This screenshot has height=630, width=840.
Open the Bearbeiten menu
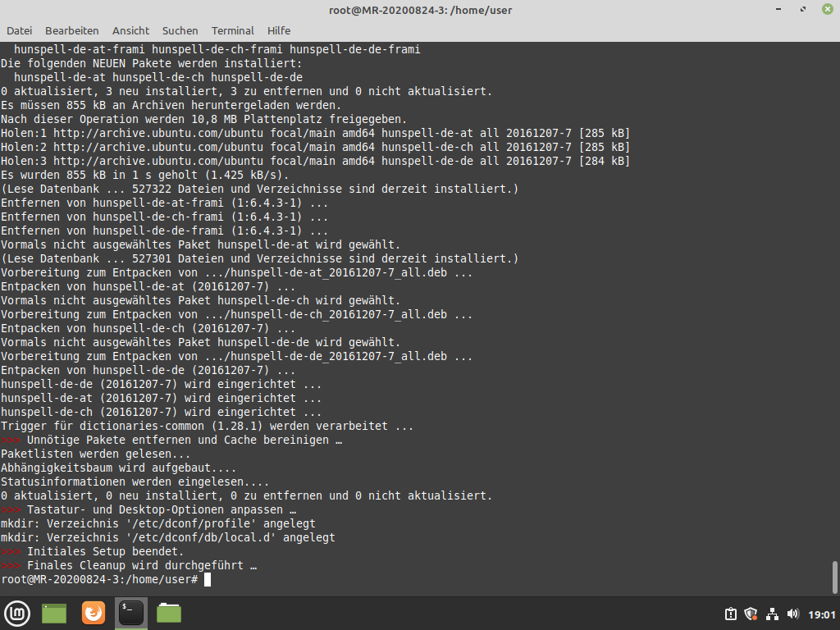click(x=71, y=30)
